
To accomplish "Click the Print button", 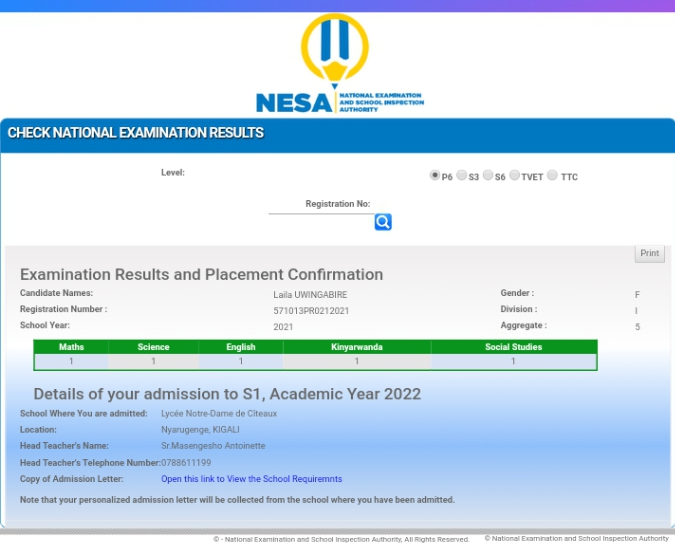I will (650, 253).
